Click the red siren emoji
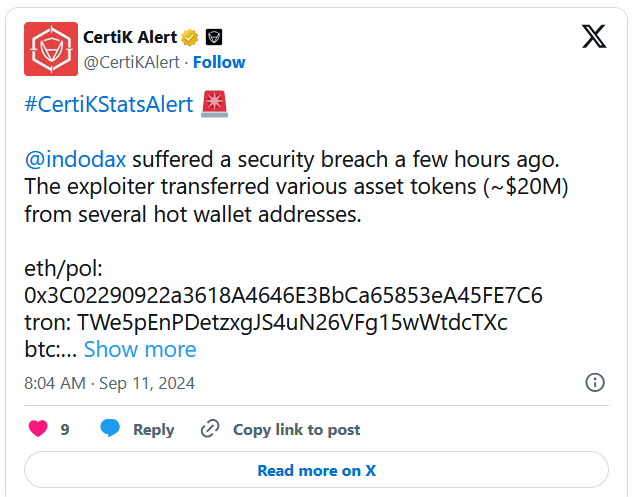The width and height of the screenshot is (635, 497). 214,103
